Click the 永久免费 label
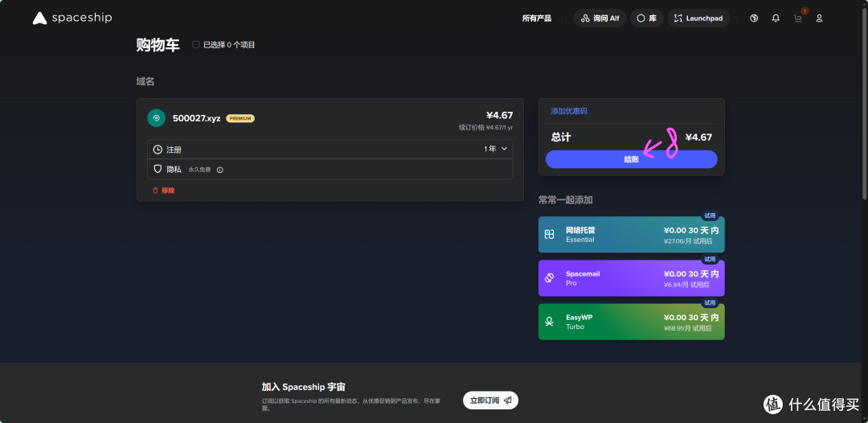This screenshot has width=868, height=423. pos(199,170)
